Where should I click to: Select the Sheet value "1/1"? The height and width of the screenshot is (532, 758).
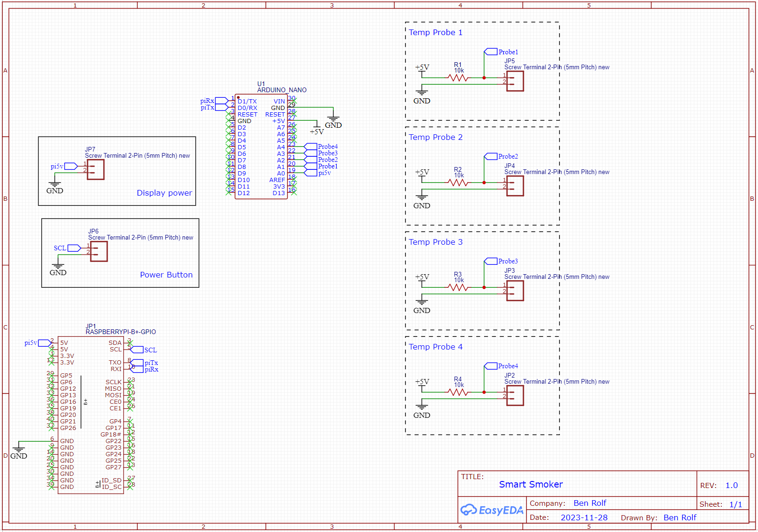coord(736,504)
